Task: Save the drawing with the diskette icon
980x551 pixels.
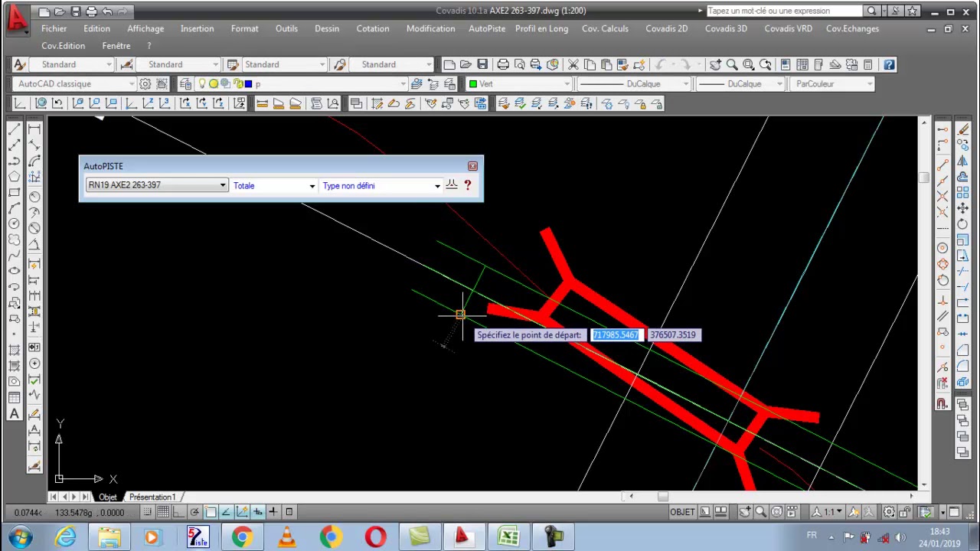Action: coord(482,64)
